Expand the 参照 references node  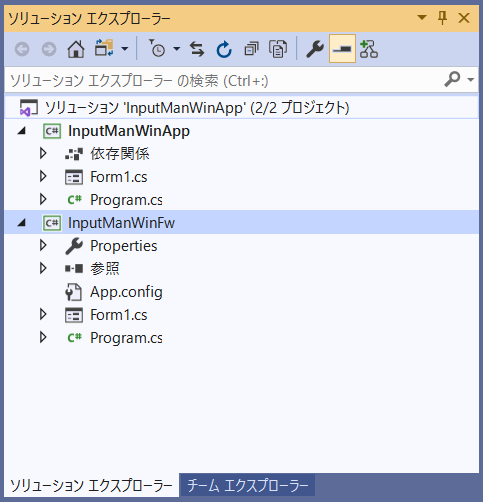(43, 268)
